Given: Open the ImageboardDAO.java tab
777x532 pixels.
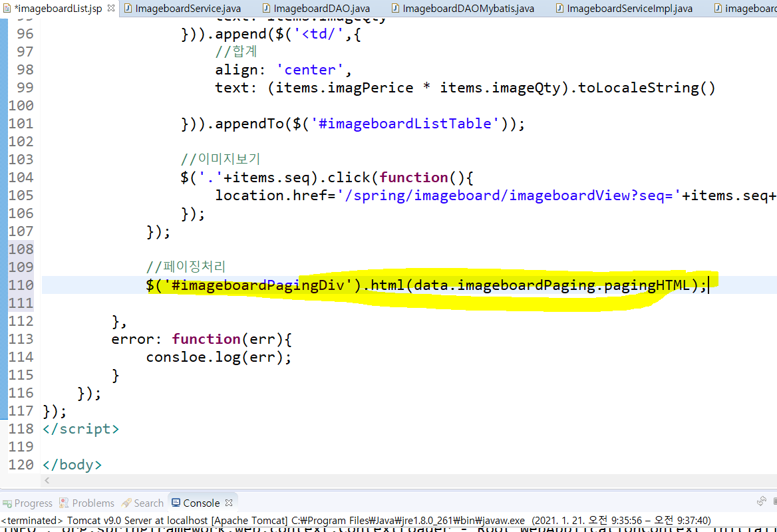Looking at the screenshot, I should coord(321,9).
